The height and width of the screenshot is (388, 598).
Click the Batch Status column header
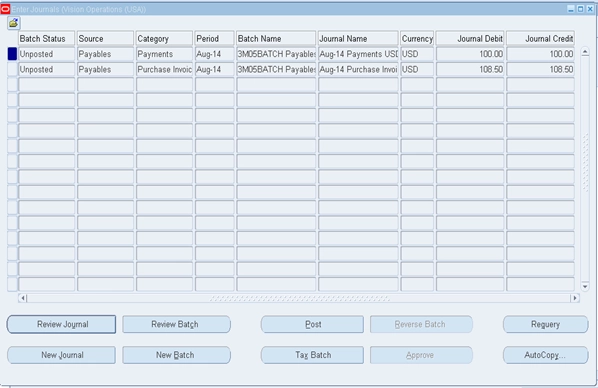[47, 39]
